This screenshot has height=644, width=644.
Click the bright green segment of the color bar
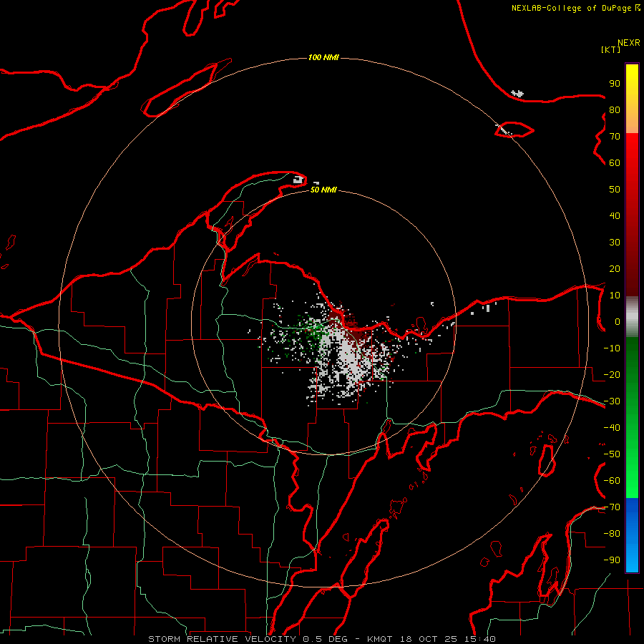(x=632, y=418)
